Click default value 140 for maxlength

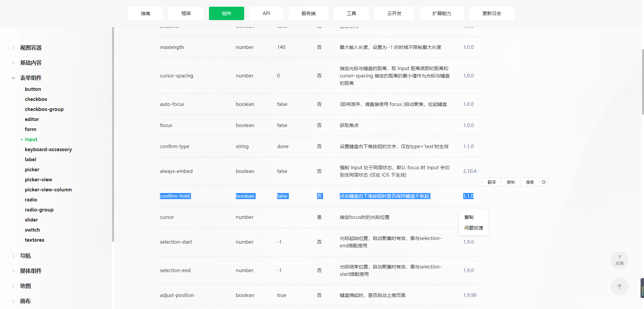[x=281, y=47]
